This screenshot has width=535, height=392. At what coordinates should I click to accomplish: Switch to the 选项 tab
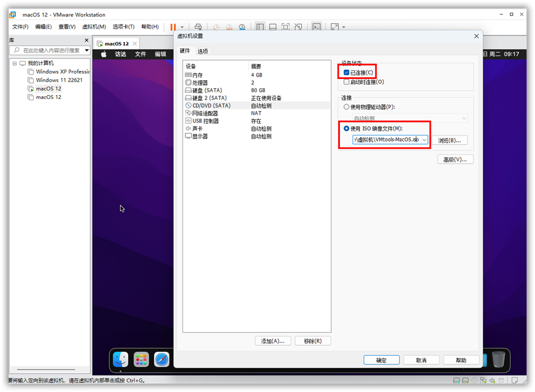tap(203, 51)
